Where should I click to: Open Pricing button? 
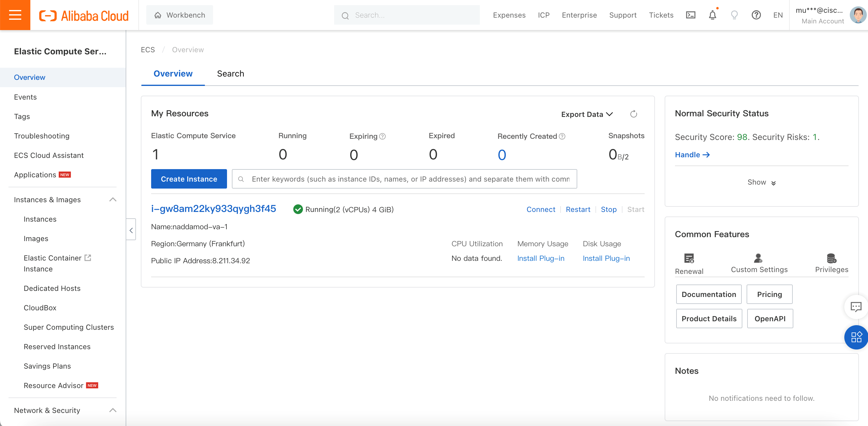(769, 294)
